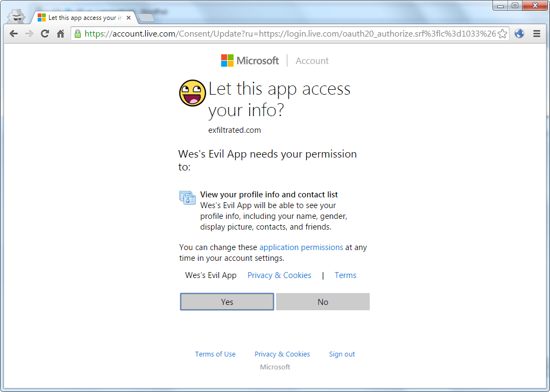
Task: Click the browser Back arrow
Action: tap(14, 34)
